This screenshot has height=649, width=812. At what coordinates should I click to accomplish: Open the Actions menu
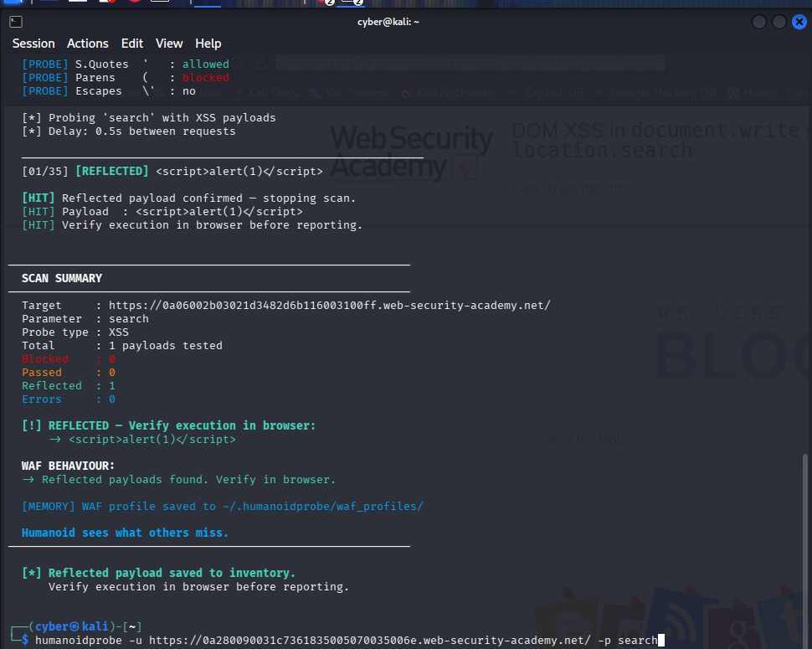pyautogui.click(x=88, y=44)
